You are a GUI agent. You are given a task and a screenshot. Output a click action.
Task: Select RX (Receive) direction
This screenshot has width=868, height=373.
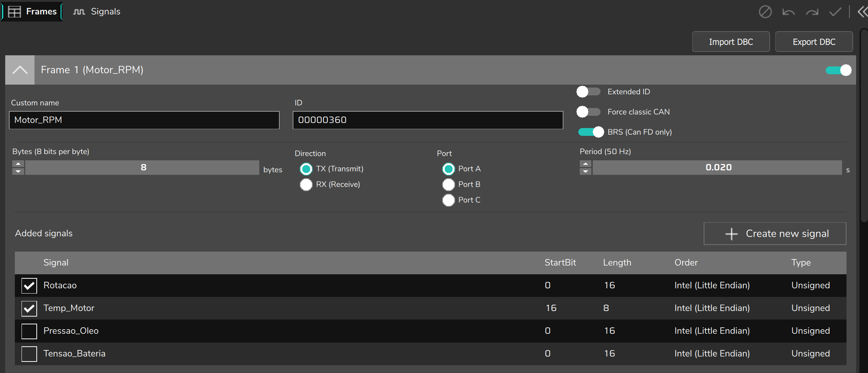tap(306, 184)
